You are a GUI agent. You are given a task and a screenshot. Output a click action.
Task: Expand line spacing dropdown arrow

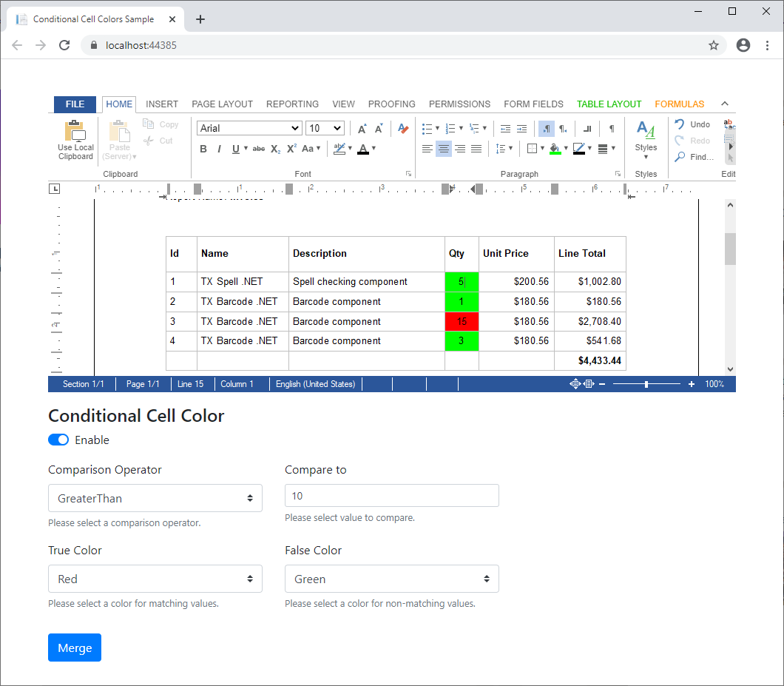pyautogui.click(x=510, y=148)
